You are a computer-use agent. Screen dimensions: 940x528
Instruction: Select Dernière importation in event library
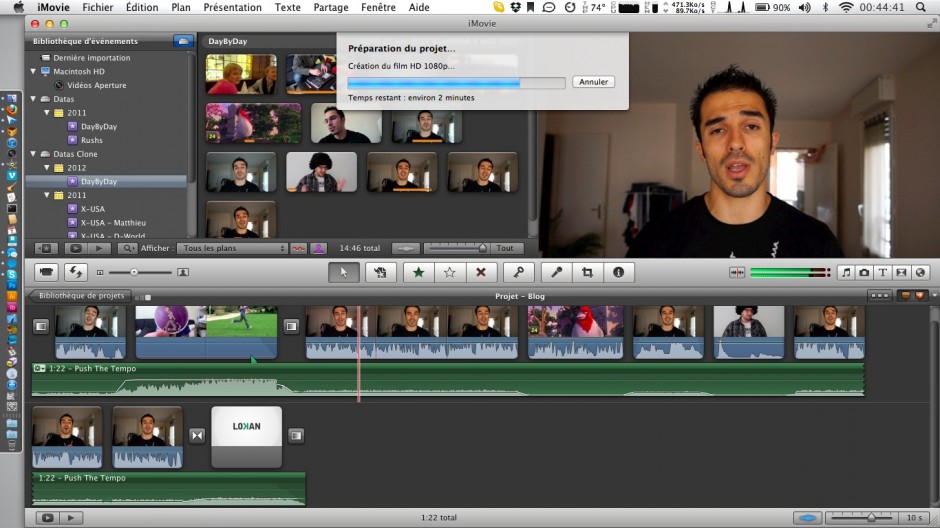tap(92, 58)
